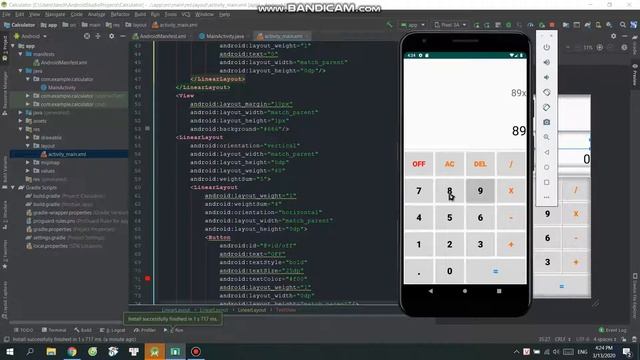Click the emulator volume down icon
Screen dimensions: 640x360
click(x=547, y=78)
